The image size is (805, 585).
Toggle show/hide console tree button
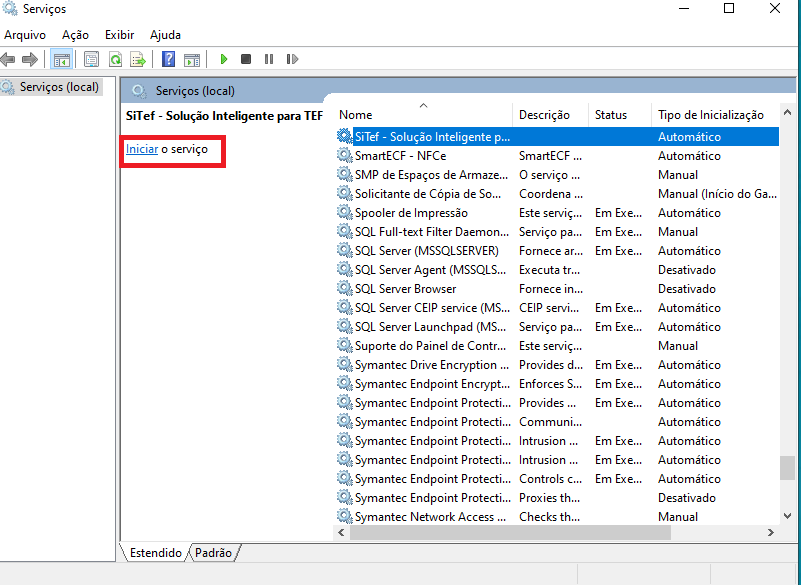62,60
